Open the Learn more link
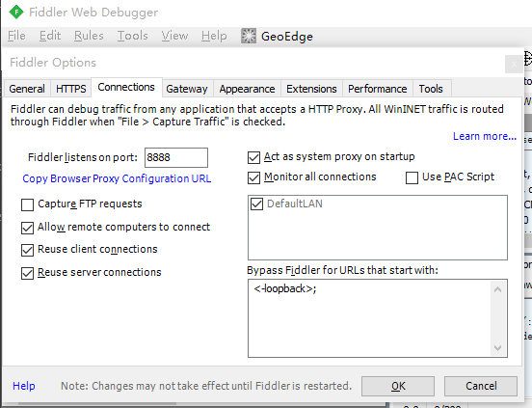532x408 pixels. click(485, 136)
